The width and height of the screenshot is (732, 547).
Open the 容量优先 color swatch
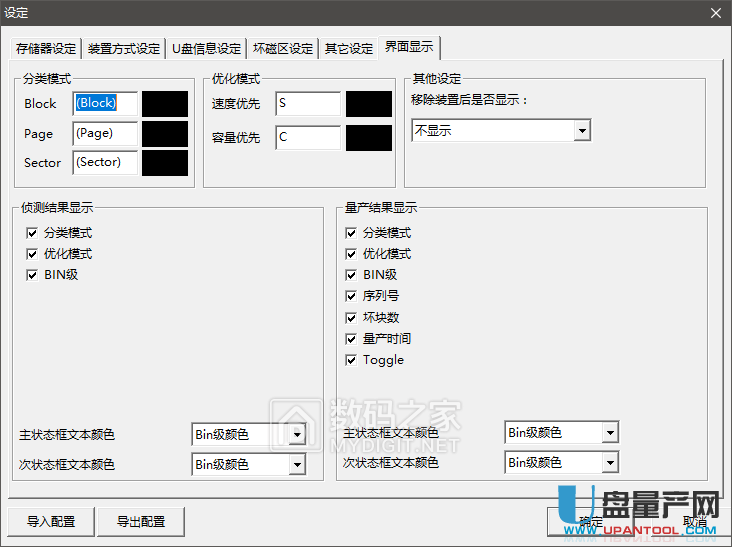click(368, 138)
